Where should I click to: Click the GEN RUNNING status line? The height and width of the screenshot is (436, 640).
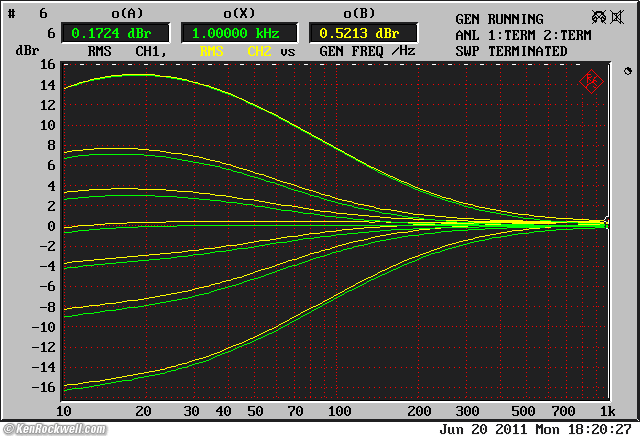click(x=499, y=19)
